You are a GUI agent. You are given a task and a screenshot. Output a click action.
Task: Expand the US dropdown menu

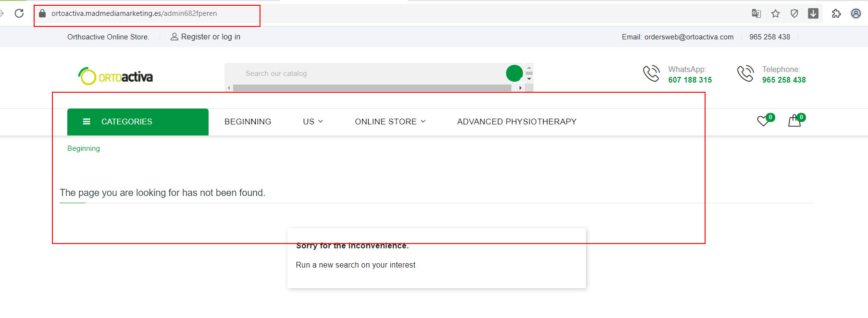coord(313,122)
